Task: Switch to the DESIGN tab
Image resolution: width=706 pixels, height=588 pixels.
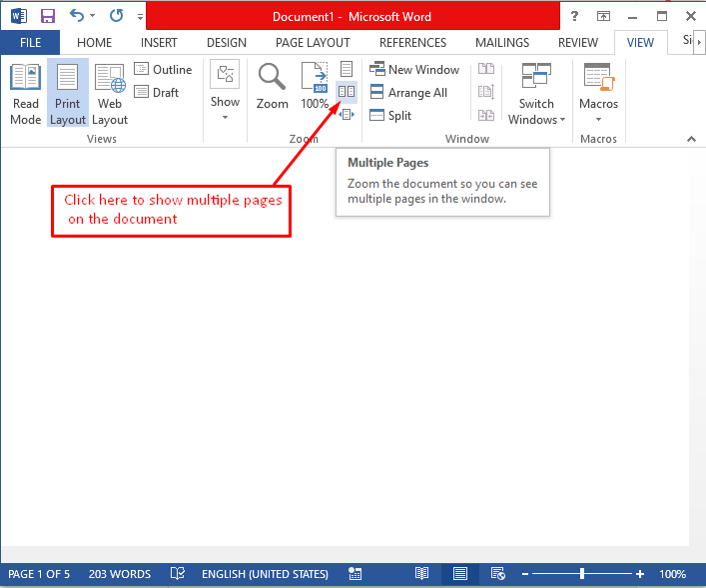Action: click(x=227, y=43)
